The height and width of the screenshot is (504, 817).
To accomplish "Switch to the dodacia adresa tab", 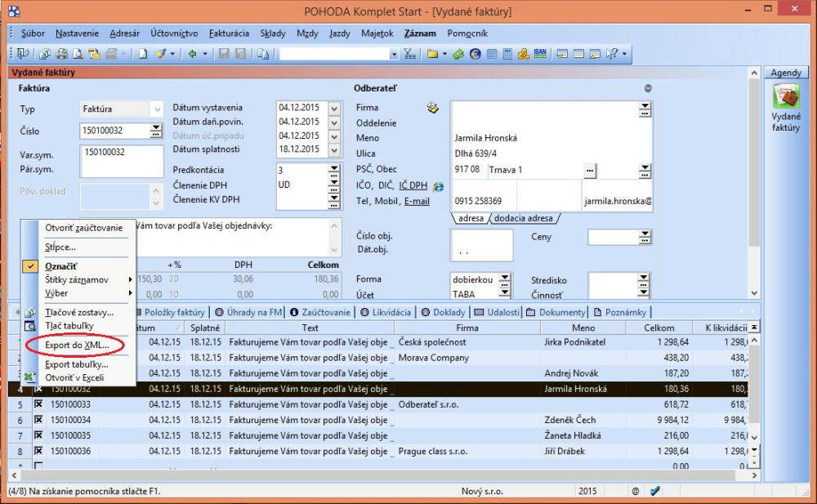I will 523,218.
